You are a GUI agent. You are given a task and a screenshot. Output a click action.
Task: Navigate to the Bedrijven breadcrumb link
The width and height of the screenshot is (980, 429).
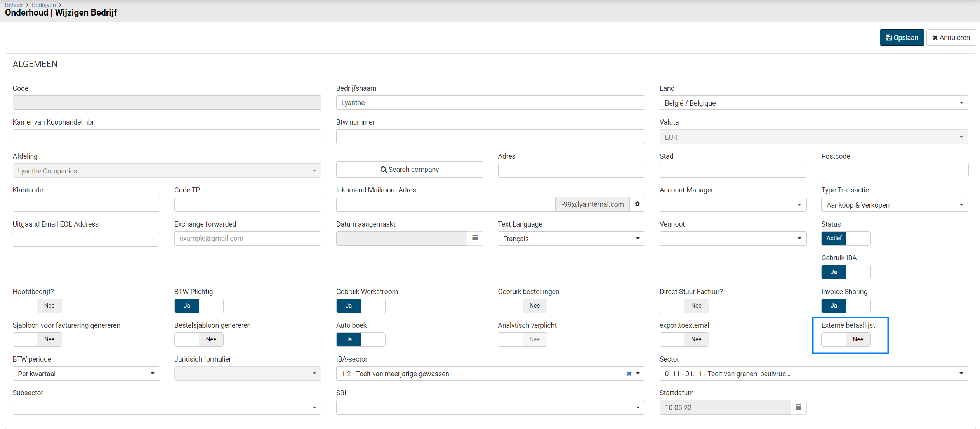click(43, 5)
